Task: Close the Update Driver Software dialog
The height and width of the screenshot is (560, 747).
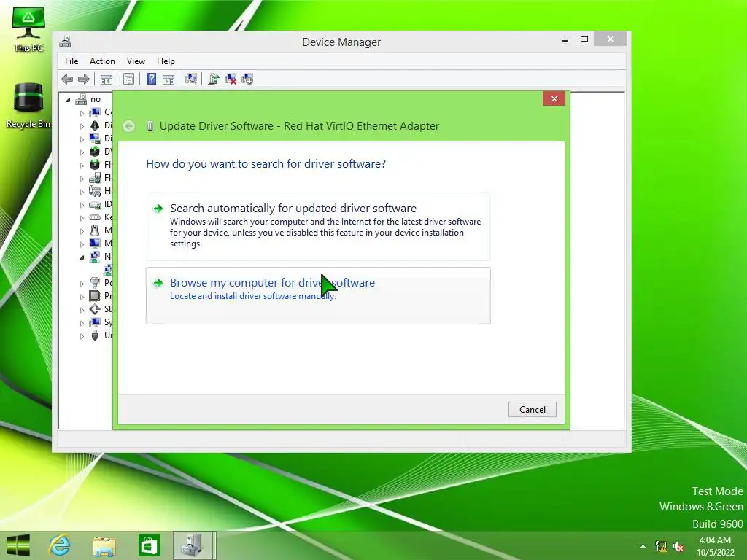Action: pyautogui.click(x=554, y=98)
